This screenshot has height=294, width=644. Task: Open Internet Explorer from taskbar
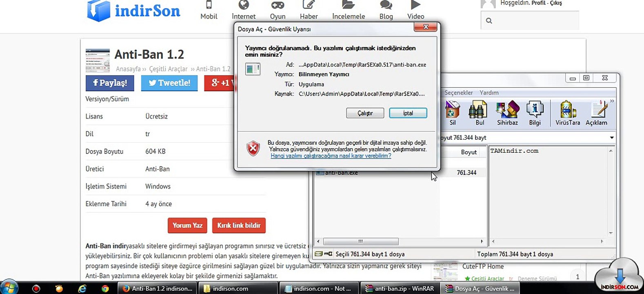pos(82,288)
